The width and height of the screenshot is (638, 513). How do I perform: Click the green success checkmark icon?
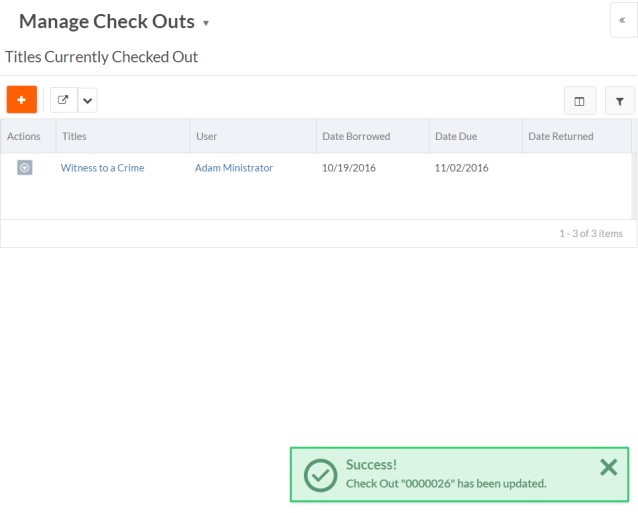320,474
